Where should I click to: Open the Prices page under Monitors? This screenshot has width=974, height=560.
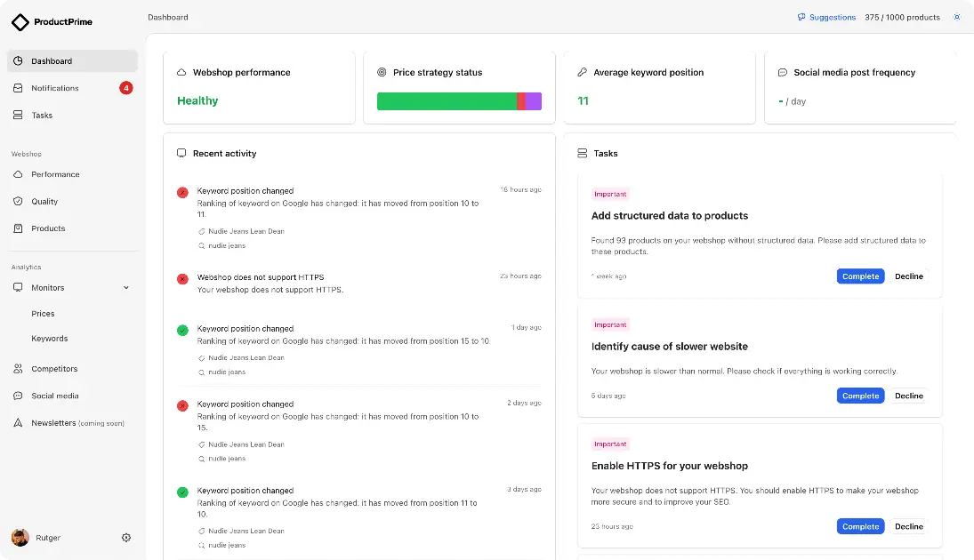pos(44,313)
